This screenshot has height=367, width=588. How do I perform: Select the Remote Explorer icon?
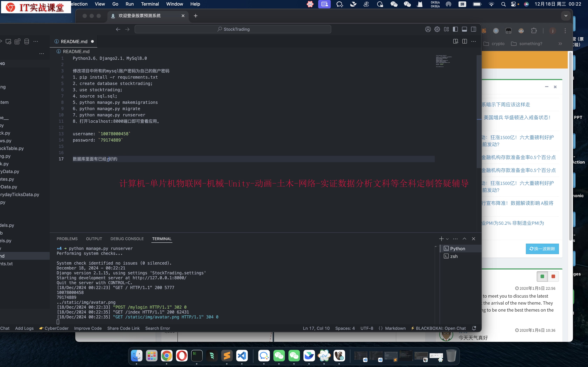tap(8, 41)
